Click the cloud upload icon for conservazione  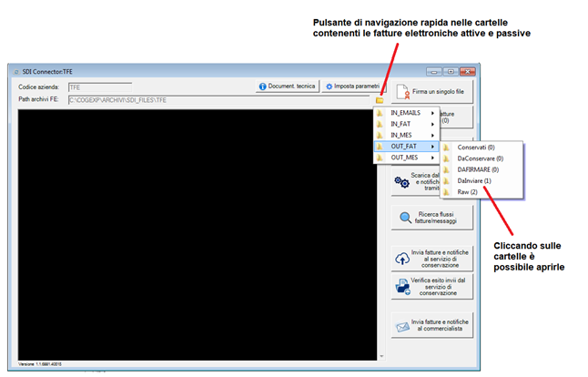click(x=402, y=259)
